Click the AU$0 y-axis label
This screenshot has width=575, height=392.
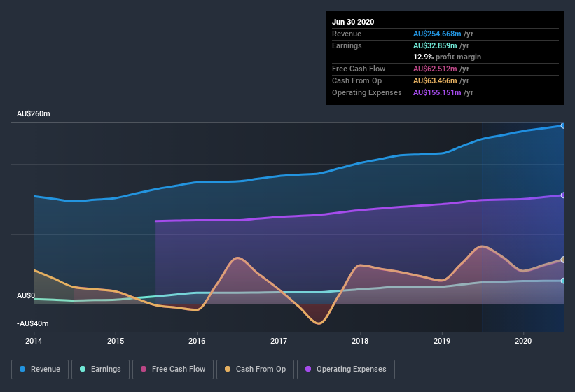coord(26,295)
